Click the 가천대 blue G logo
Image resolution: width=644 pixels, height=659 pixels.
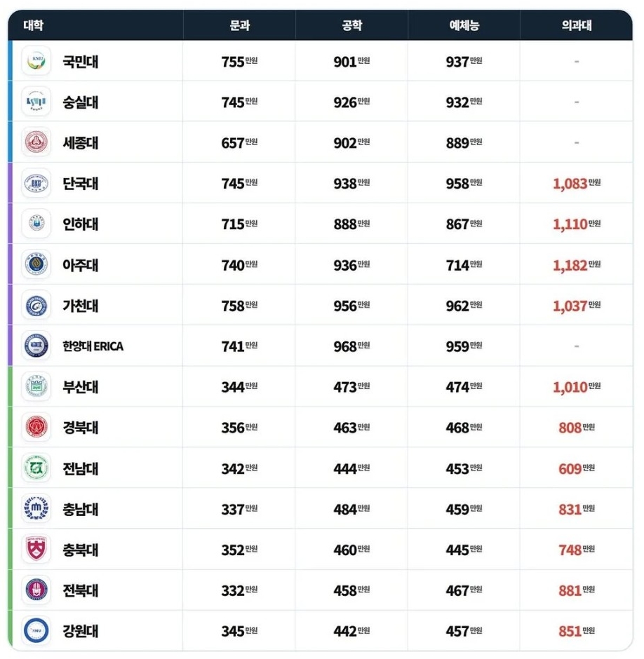point(36,306)
